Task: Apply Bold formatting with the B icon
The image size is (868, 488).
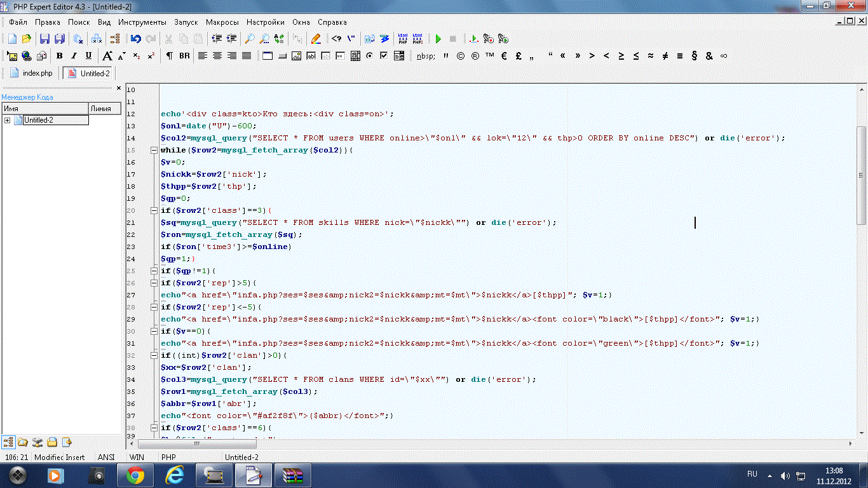Action: tap(59, 56)
